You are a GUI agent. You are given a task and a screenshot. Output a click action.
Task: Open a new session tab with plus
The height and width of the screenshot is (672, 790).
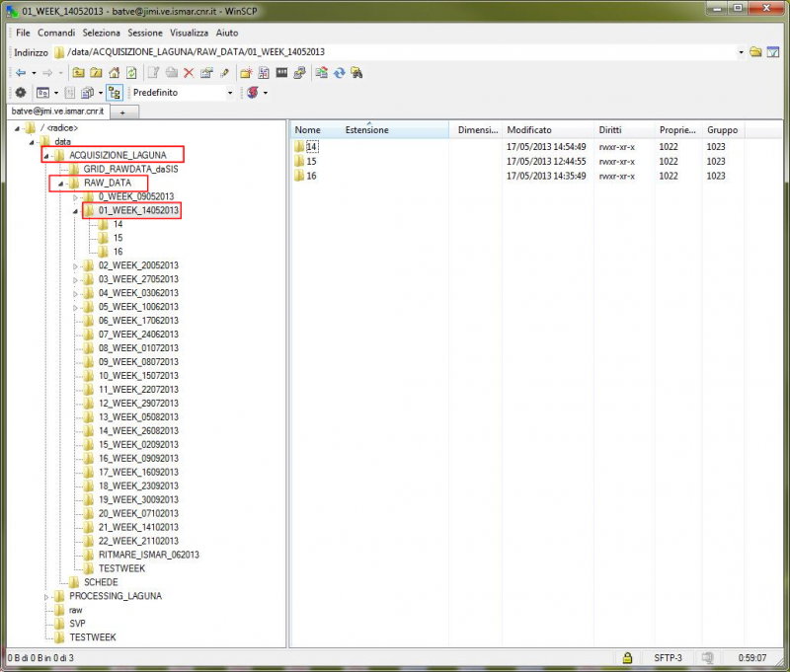click(122, 112)
